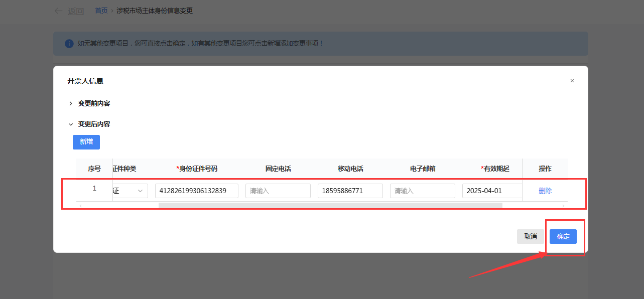Viewport: 644px width, 299px height.
Task: Click the 新增 button
Action: [86, 142]
